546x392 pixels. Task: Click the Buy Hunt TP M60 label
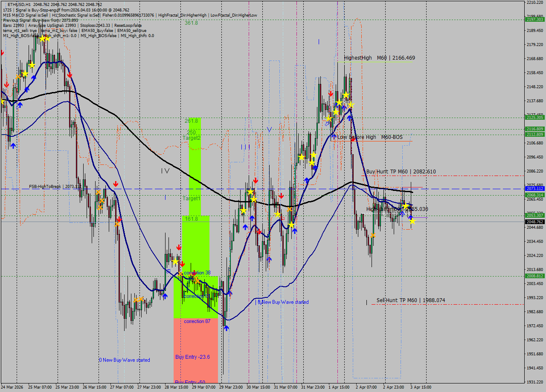pos(401,172)
